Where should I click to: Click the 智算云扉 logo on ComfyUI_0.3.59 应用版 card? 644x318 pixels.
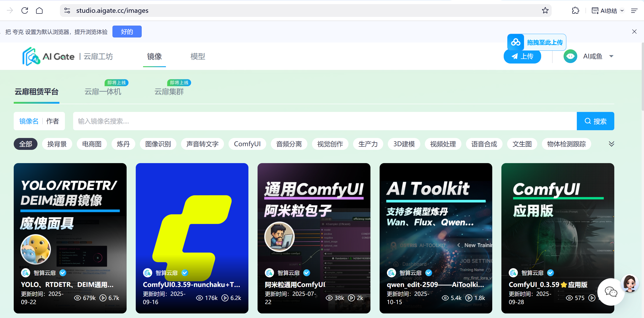click(x=513, y=273)
